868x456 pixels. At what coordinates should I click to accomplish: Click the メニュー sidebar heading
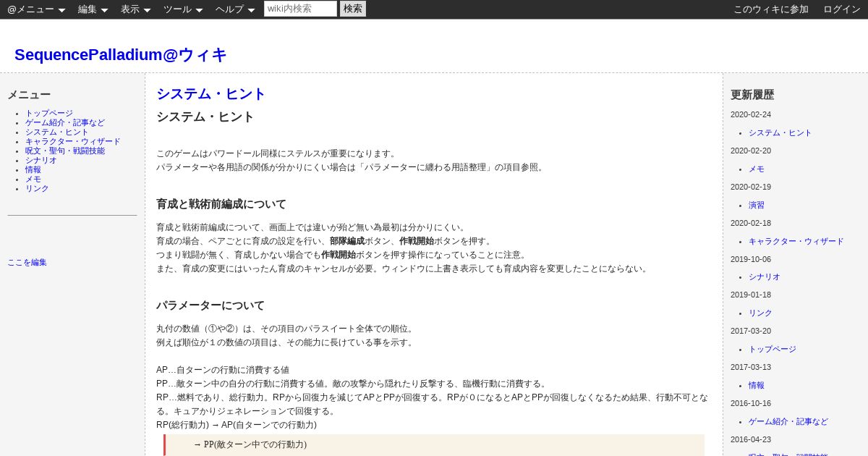pyautogui.click(x=29, y=95)
